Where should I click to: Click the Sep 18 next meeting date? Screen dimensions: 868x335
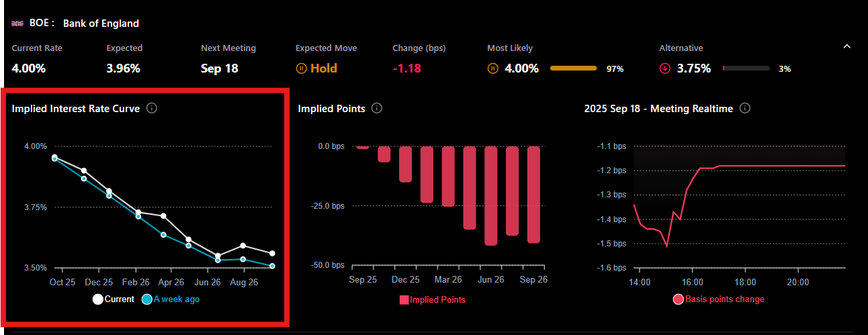(219, 68)
